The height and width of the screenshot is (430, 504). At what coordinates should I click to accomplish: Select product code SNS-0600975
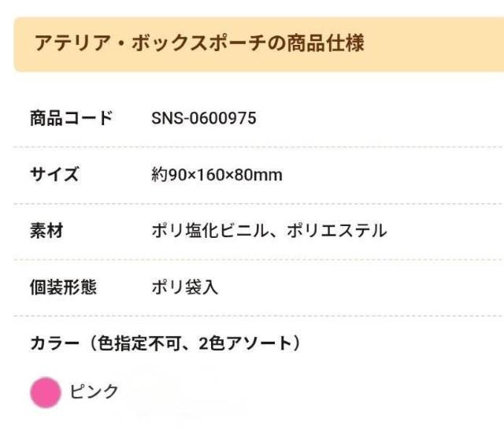pos(203,119)
